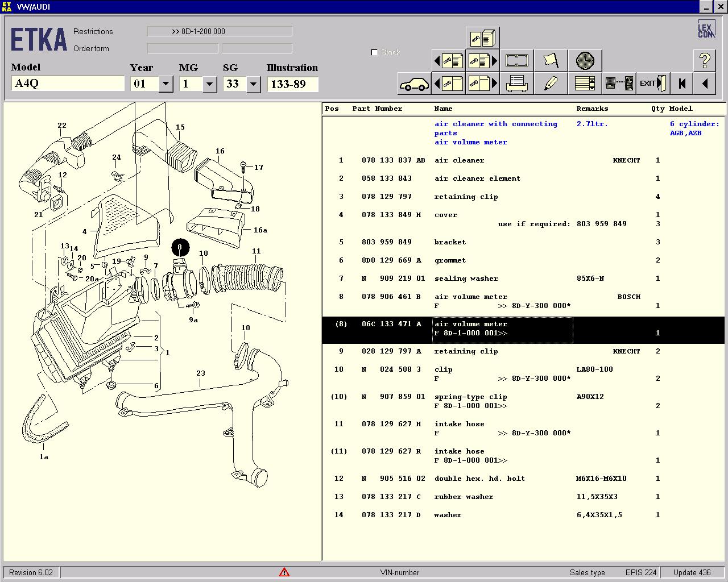Select retaining clip row 028 129 797 A
Image resolution: width=728 pixels, height=582 pixels.
click(523, 351)
